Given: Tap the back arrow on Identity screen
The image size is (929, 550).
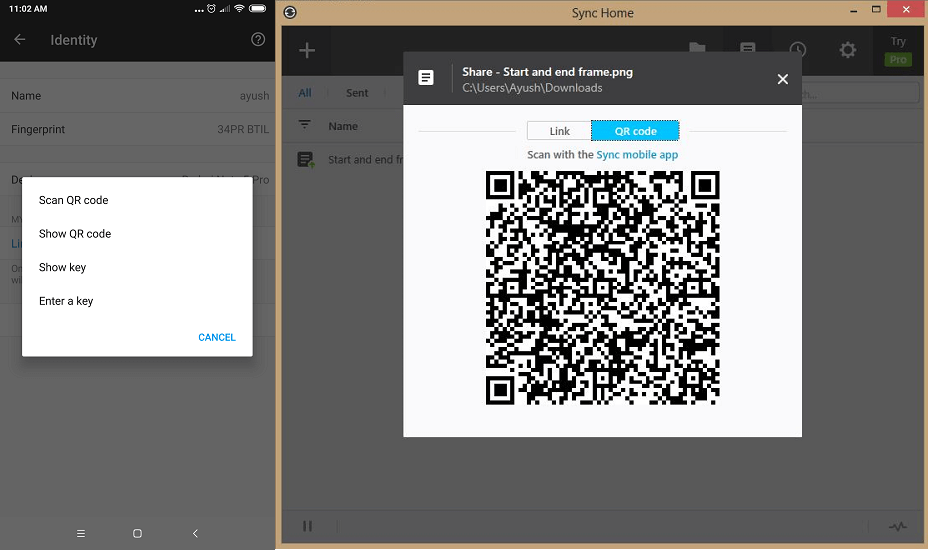Looking at the screenshot, I should [x=20, y=40].
